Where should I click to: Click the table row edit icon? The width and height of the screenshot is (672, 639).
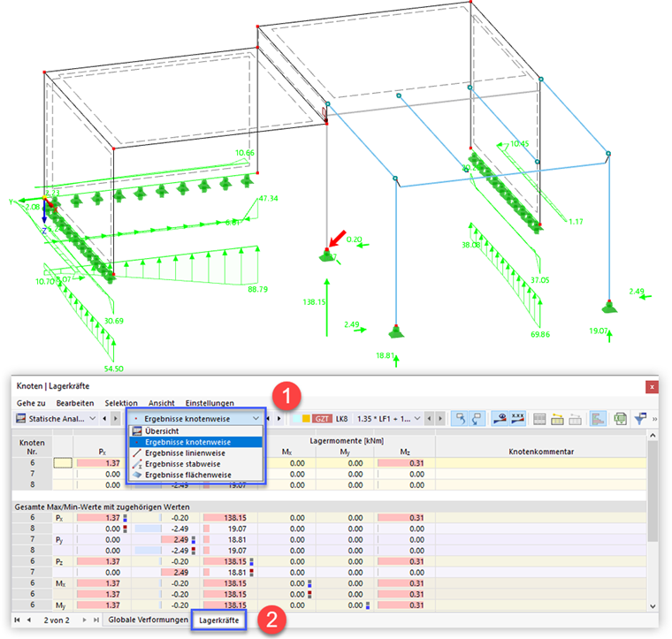(x=557, y=419)
